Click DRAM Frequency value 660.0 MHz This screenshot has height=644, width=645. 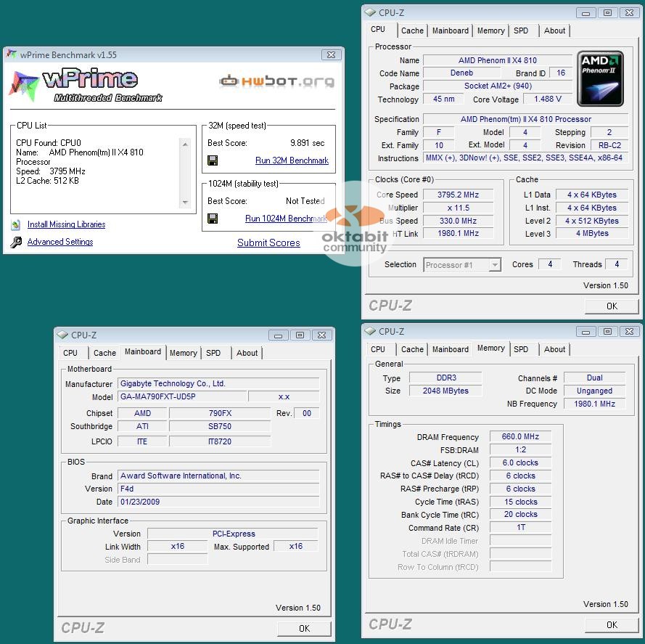coord(520,436)
